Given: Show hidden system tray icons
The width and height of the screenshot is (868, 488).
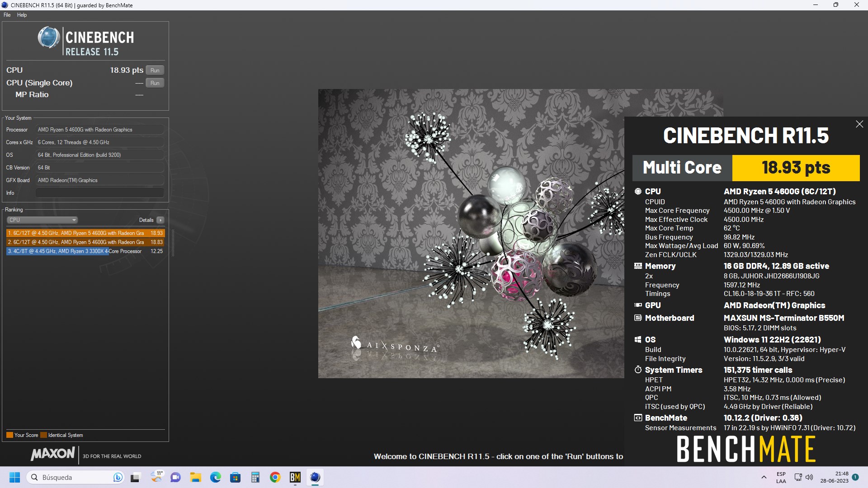Looking at the screenshot, I should pyautogui.click(x=764, y=477).
